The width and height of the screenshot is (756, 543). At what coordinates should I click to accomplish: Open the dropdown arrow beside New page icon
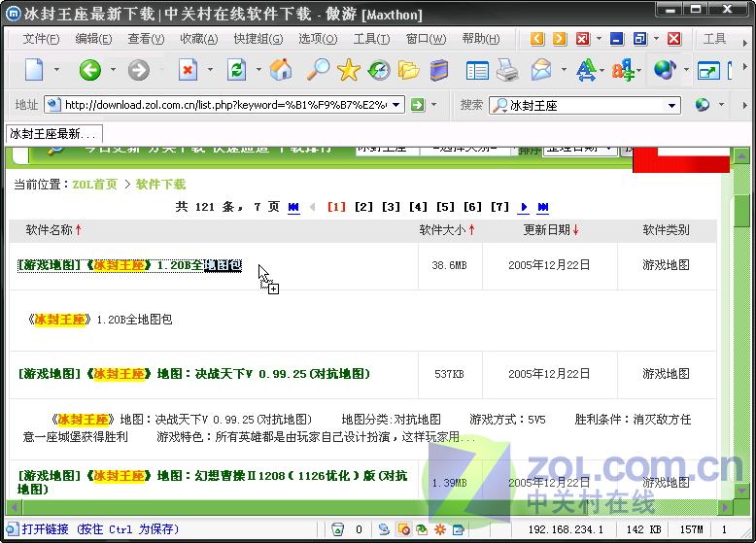pyautogui.click(x=56, y=70)
